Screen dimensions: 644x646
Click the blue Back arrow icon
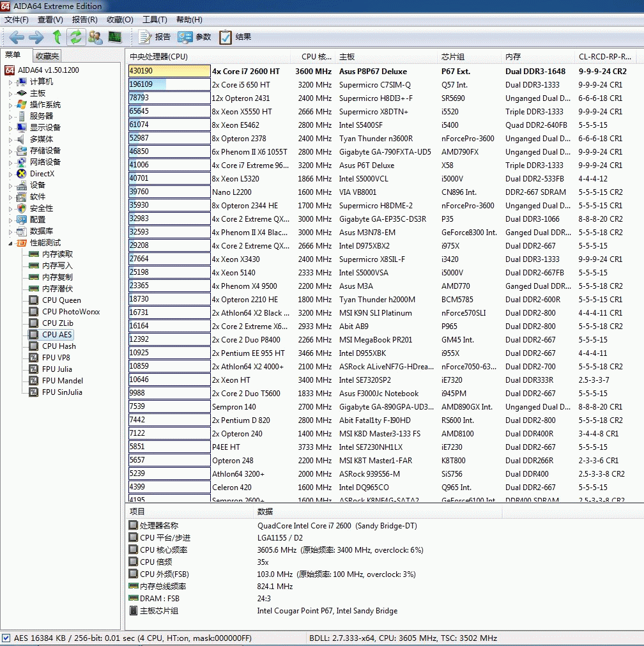coord(17,37)
